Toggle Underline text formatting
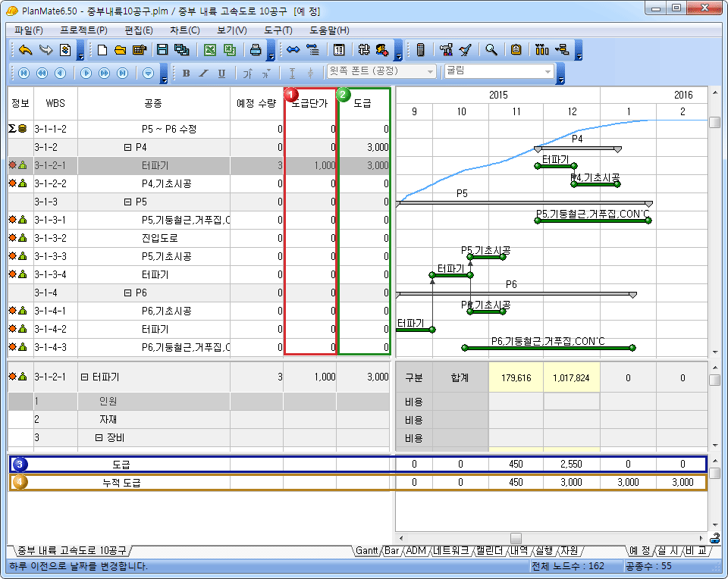The width and height of the screenshot is (728, 579). (221, 74)
